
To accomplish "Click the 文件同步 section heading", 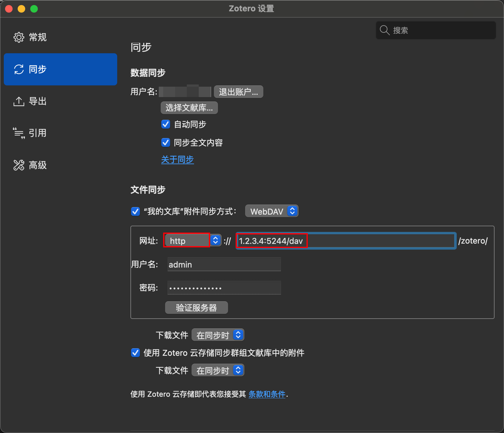I will [148, 190].
